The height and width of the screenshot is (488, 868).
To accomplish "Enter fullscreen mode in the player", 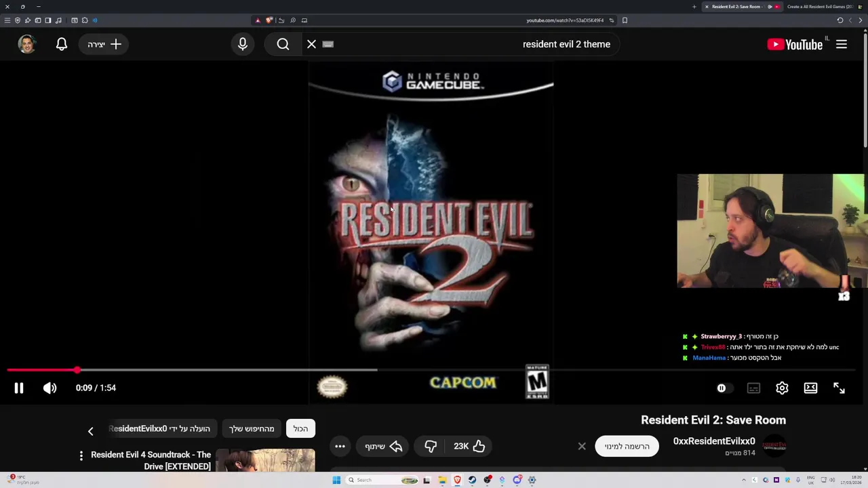I will pyautogui.click(x=839, y=388).
